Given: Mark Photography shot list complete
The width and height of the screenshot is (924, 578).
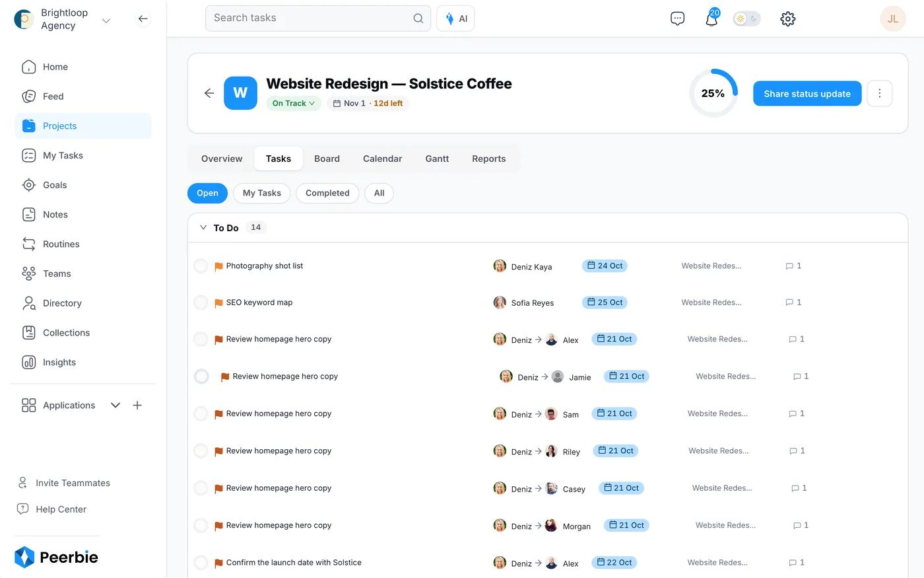Looking at the screenshot, I should point(201,266).
